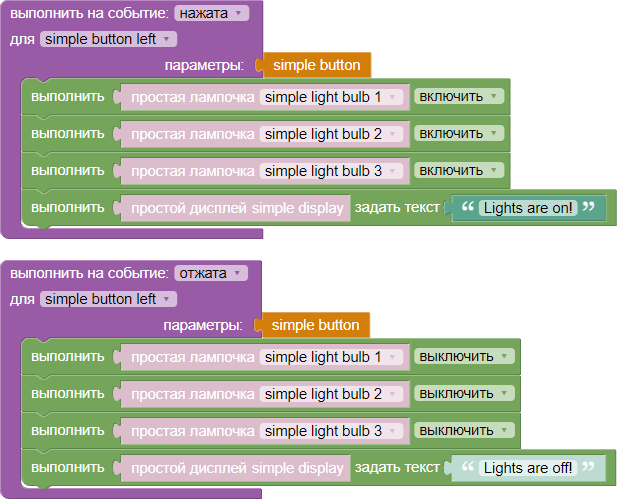Open "simple light bulb 3" dropdown beside "включить"
The width and height of the screenshot is (617, 499).
(x=331, y=171)
